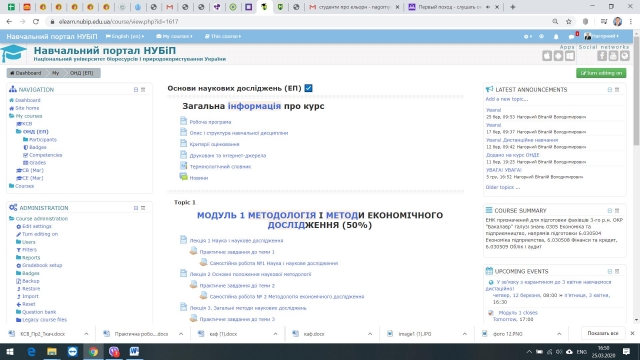Click the zoom magnifier icon in address bar
This screenshot has height=360, width=640.
click(x=555, y=22)
